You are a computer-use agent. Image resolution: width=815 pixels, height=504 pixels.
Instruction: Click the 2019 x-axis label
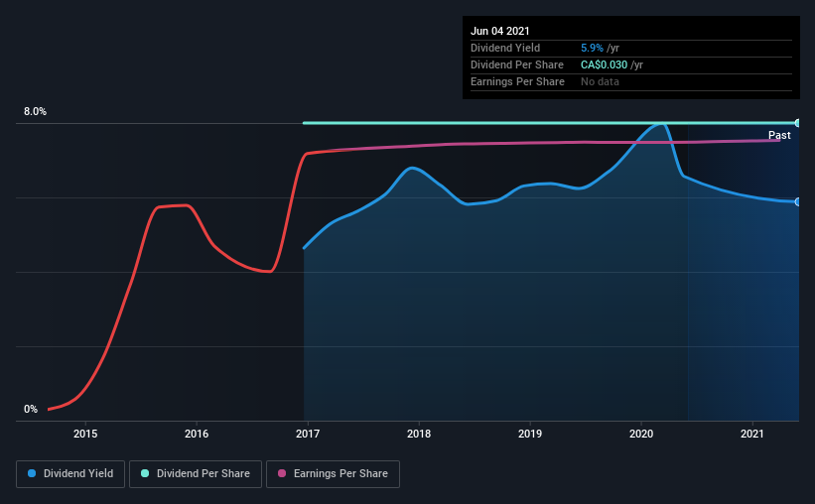[x=530, y=434]
